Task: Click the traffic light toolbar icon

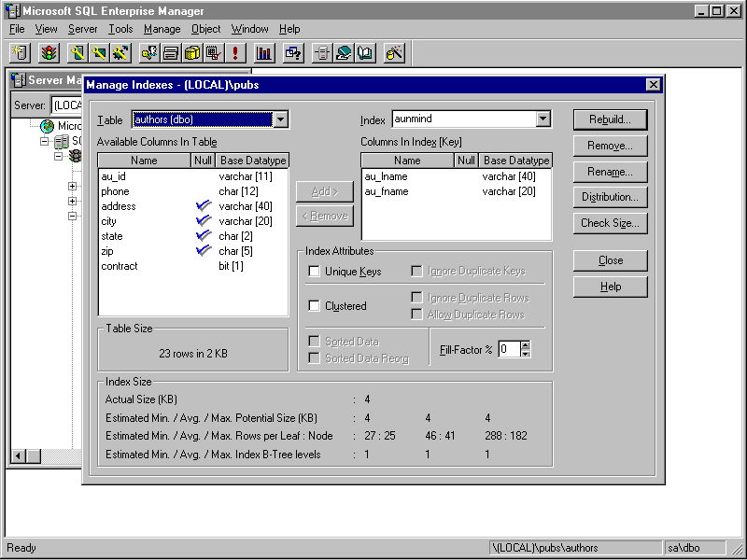Action: [48, 53]
